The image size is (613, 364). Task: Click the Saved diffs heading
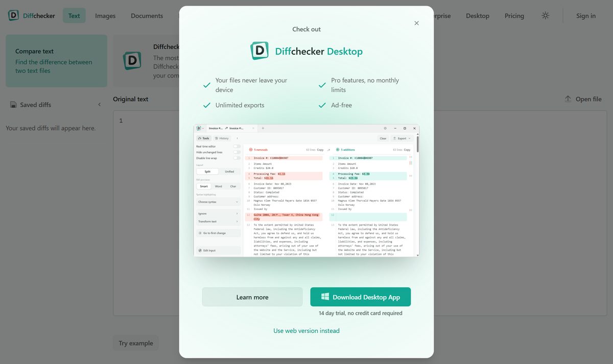36,105
